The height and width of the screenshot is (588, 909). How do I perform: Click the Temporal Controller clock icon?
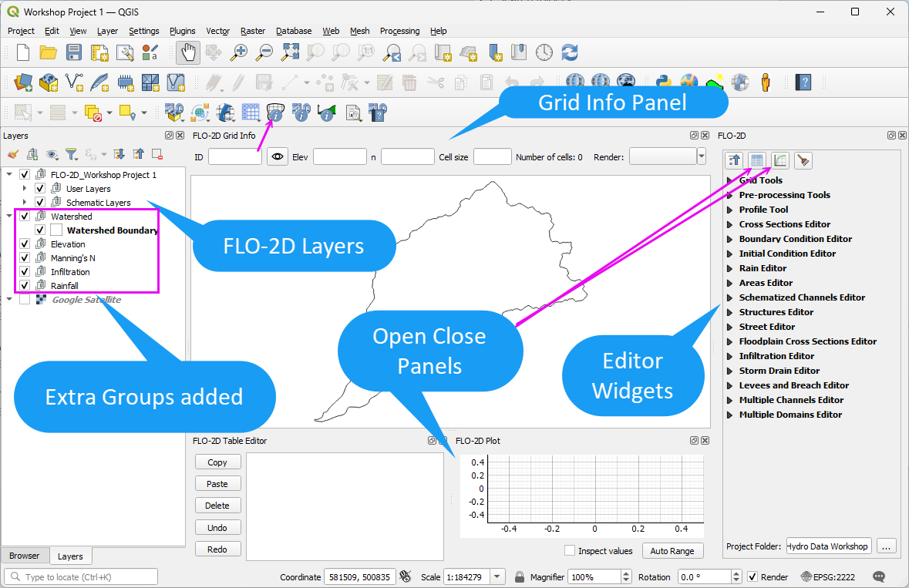point(544,52)
